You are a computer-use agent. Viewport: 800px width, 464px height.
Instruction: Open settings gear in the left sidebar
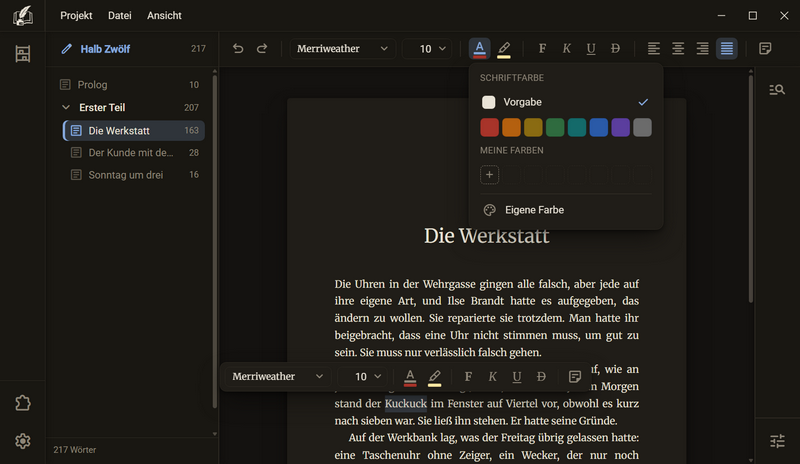click(x=22, y=441)
